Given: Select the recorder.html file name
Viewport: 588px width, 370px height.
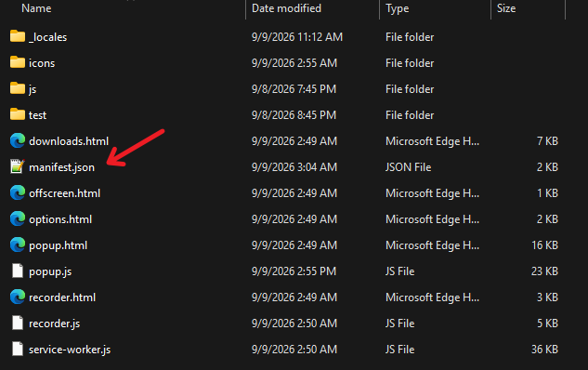Looking at the screenshot, I should click(62, 297).
